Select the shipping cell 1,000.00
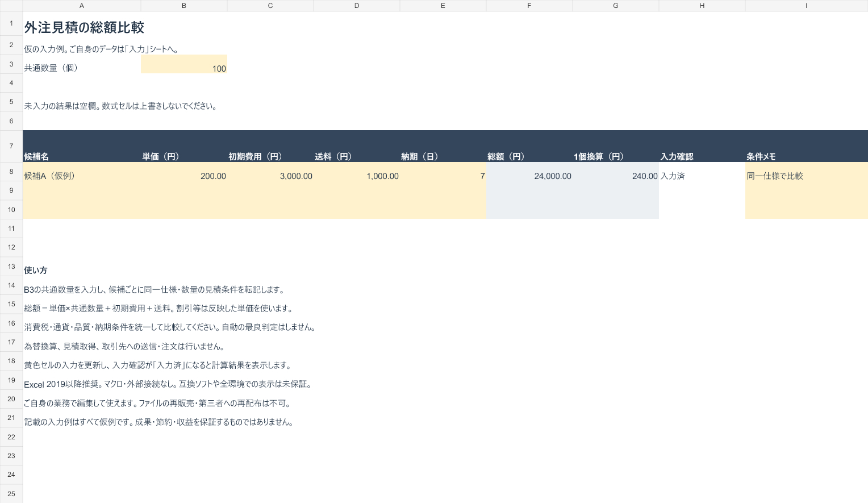This screenshot has height=503, width=868. tap(357, 172)
